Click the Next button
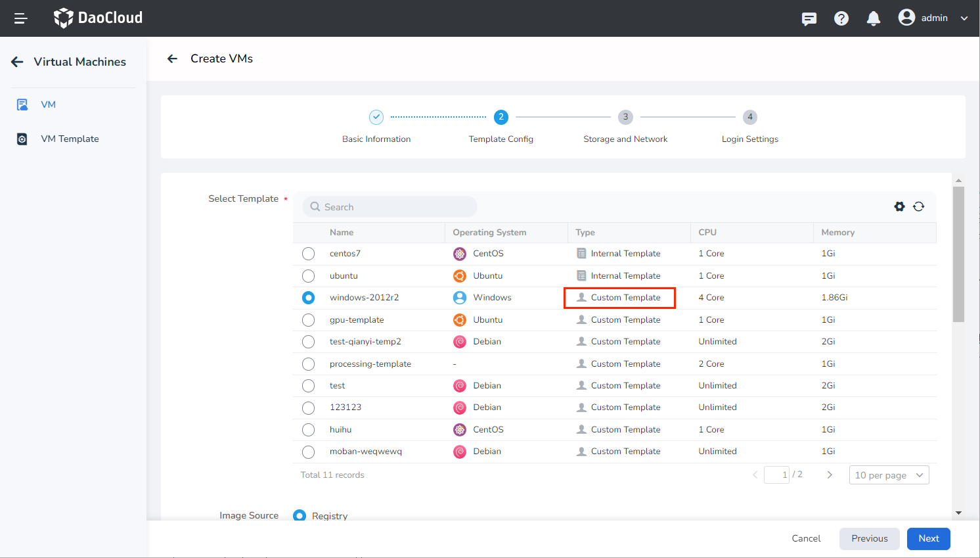Viewport: 980px width, 558px height. coord(928,538)
